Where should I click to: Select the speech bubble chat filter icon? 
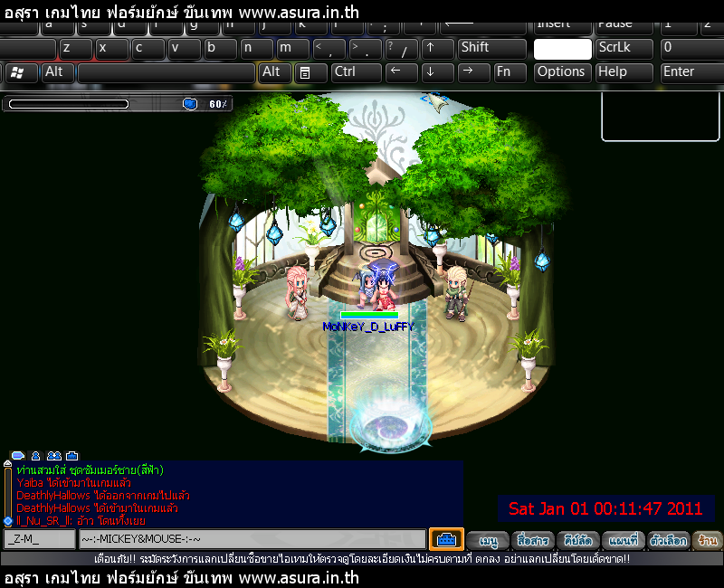pyautogui.click(x=17, y=455)
